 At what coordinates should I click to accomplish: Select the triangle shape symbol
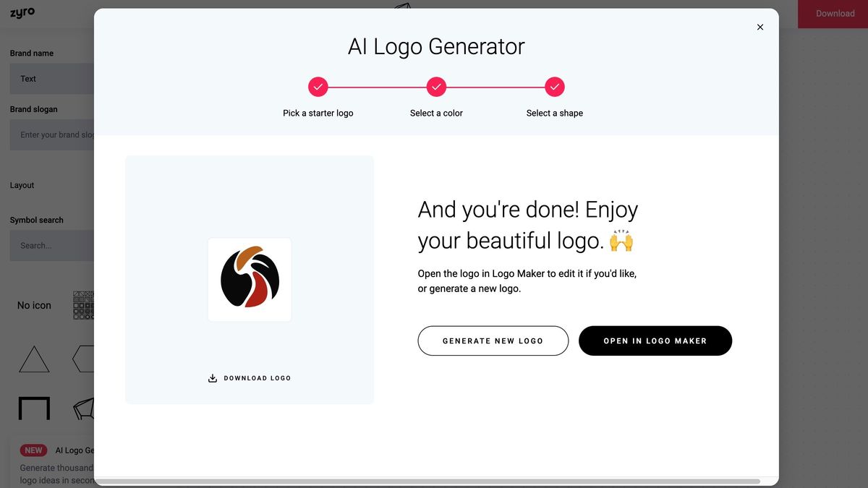(33, 359)
